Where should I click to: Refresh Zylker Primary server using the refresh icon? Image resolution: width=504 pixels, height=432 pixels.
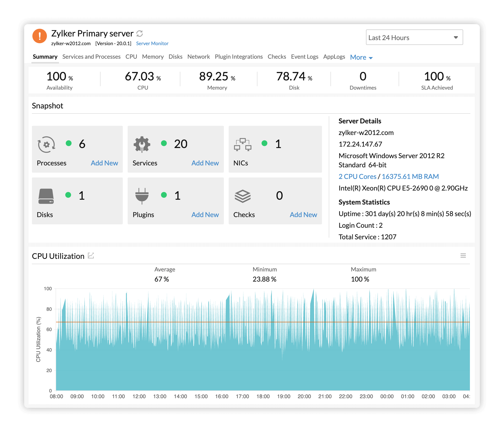click(x=140, y=33)
